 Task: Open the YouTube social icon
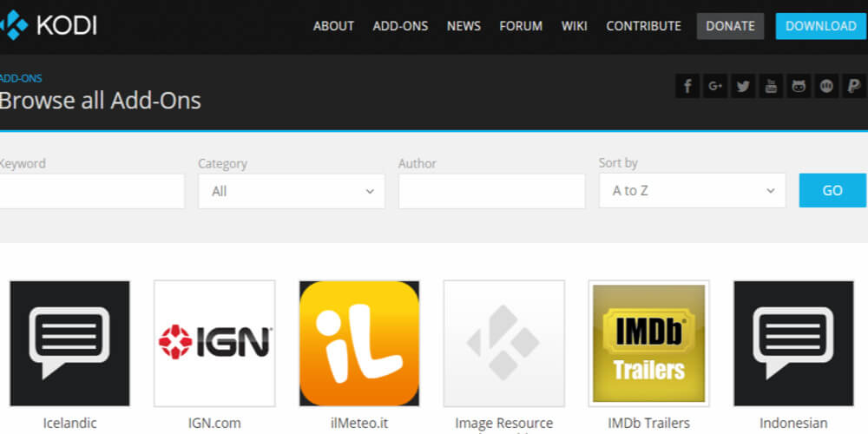point(771,86)
